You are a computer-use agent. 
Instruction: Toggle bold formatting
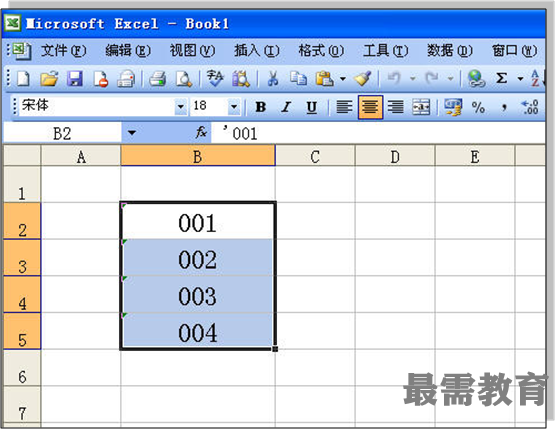(x=261, y=107)
